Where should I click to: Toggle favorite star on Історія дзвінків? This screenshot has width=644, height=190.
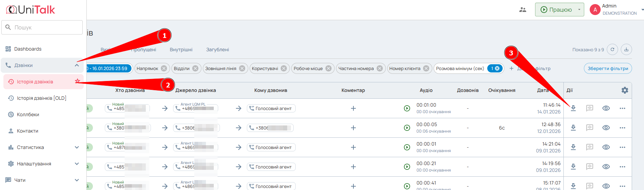[x=78, y=81]
